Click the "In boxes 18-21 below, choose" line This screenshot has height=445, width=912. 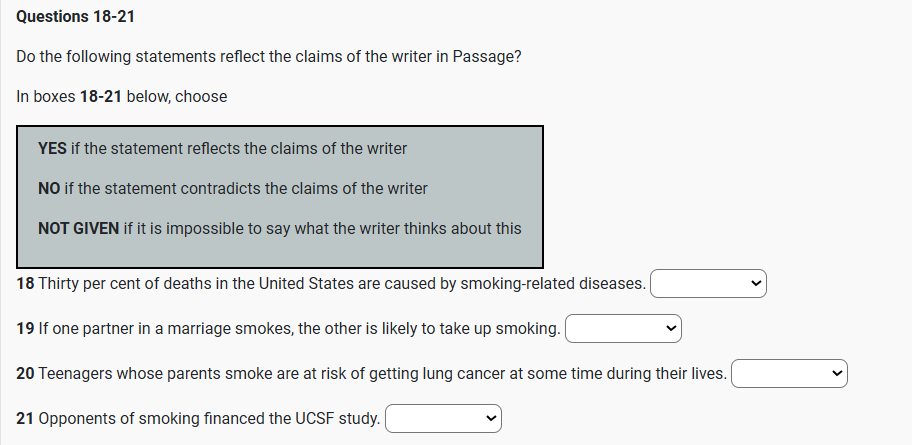point(122,97)
